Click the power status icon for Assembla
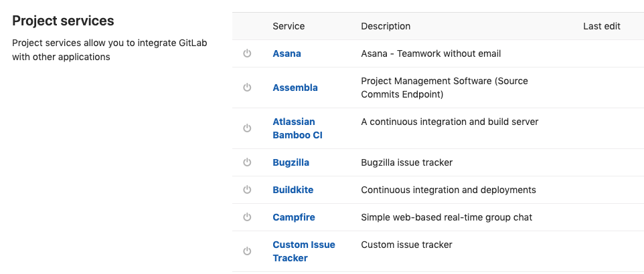Image resolution: width=644 pixels, height=274 pixels. (x=247, y=88)
